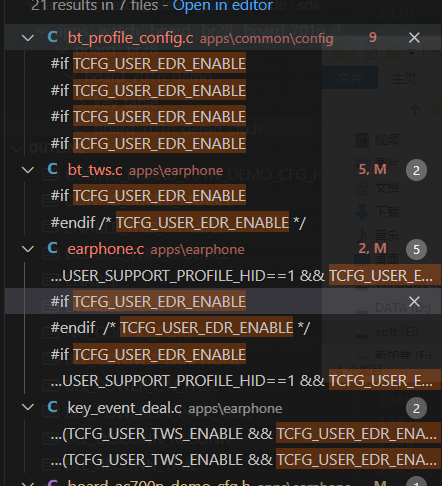Open earphone.c file entry

point(106,249)
